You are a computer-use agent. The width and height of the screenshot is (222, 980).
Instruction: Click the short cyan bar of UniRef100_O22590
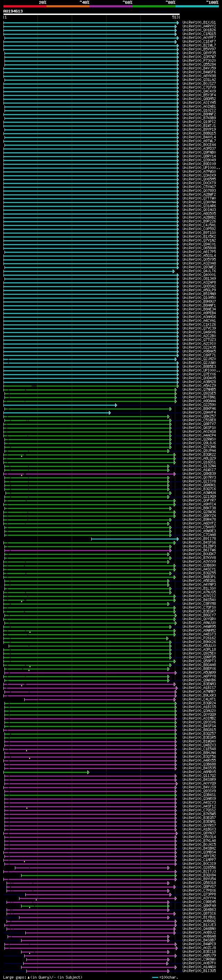60,405
